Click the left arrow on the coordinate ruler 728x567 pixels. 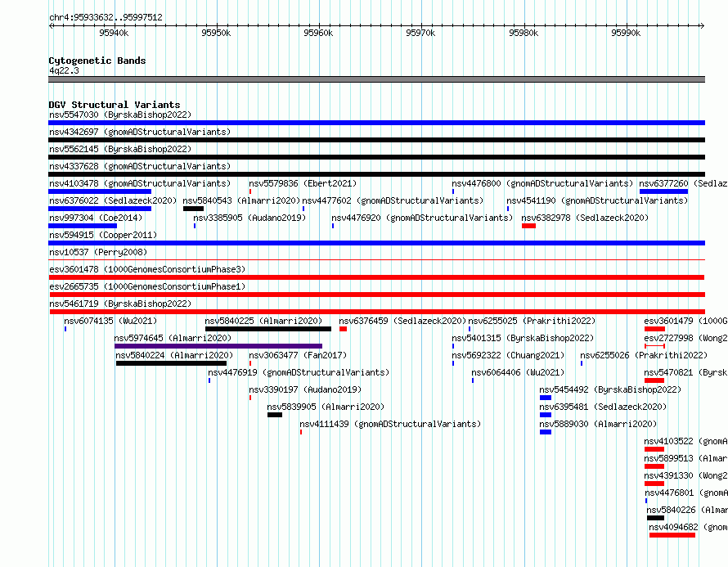click(52, 26)
